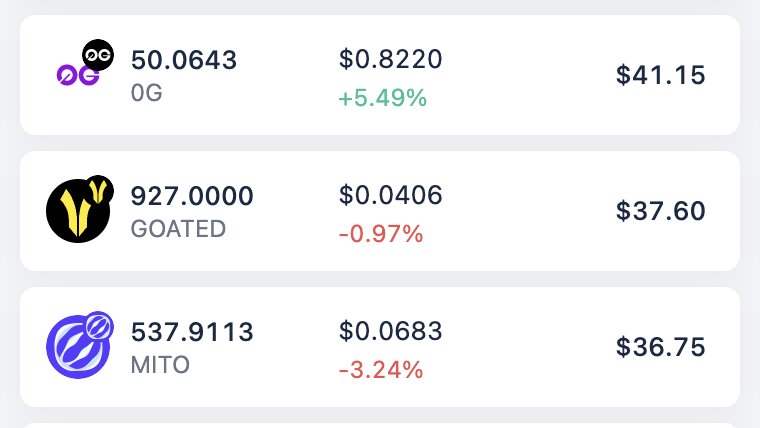Click the MITO ticker symbol label
The width and height of the screenshot is (760, 428).
pyautogui.click(x=160, y=364)
